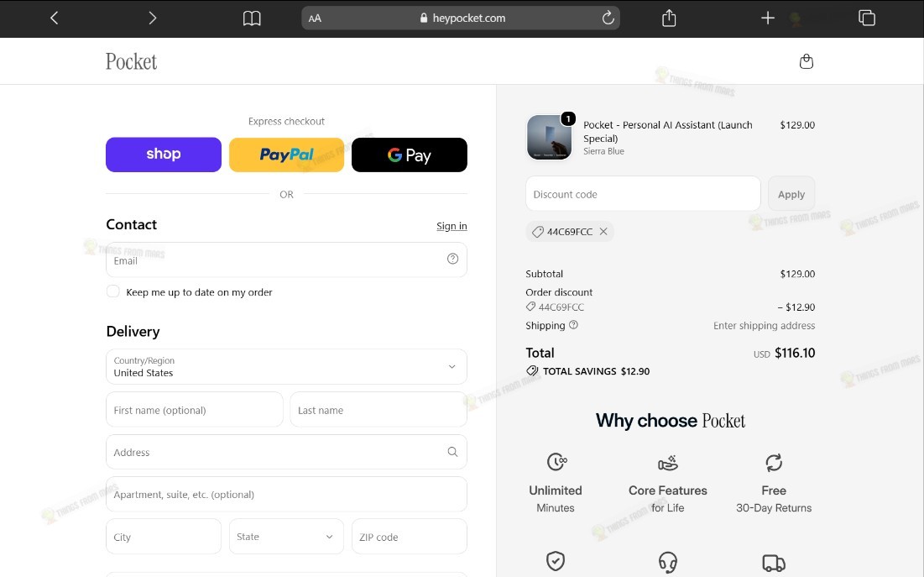Click the – $12.90 order discount amount
This screenshot has height=577, width=924.
point(796,307)
